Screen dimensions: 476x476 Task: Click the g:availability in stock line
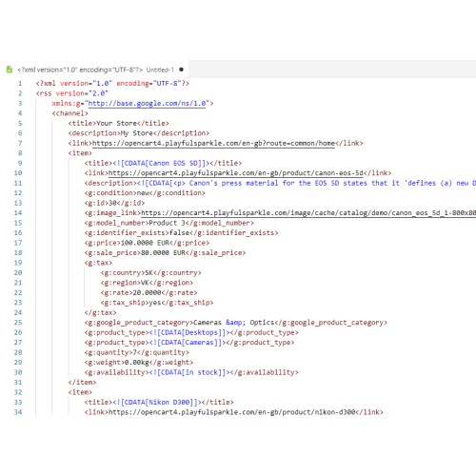pyautogui.click(x=191, y=372)
